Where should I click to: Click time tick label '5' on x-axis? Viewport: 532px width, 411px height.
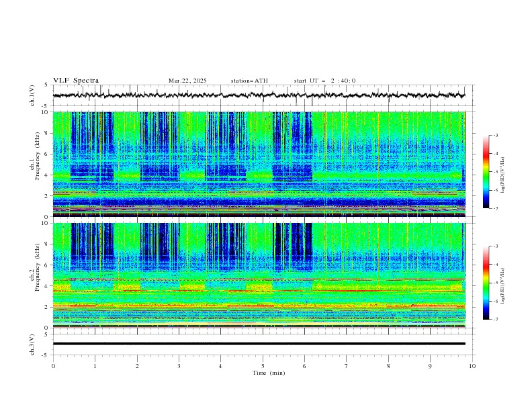(x=263, y=366)
